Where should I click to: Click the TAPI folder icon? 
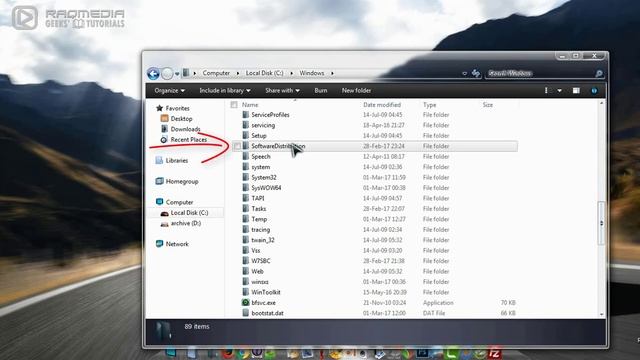click(x=245, y=198)
